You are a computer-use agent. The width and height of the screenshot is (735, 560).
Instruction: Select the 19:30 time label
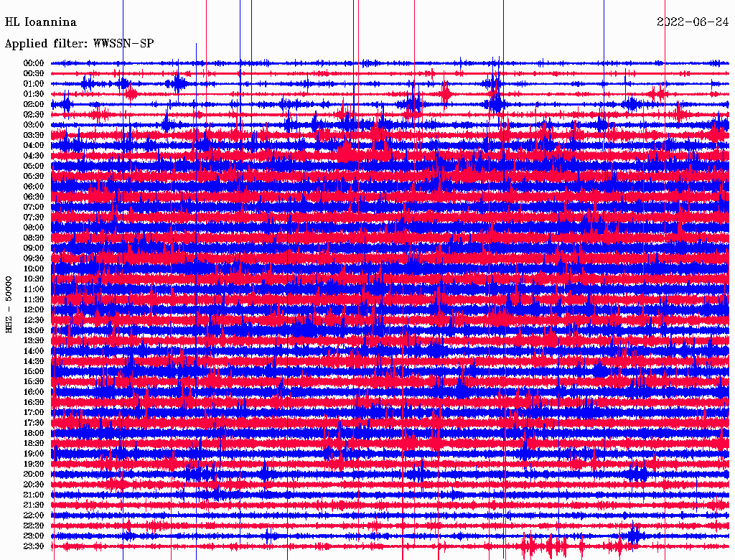(x=33, y=465)
